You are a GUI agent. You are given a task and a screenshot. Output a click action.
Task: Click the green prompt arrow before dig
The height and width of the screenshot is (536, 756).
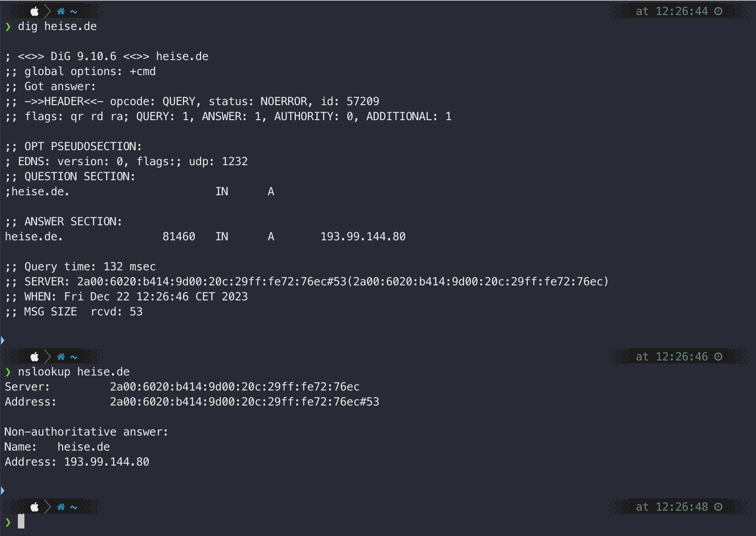pyautogui.click(x=8, y=27)
